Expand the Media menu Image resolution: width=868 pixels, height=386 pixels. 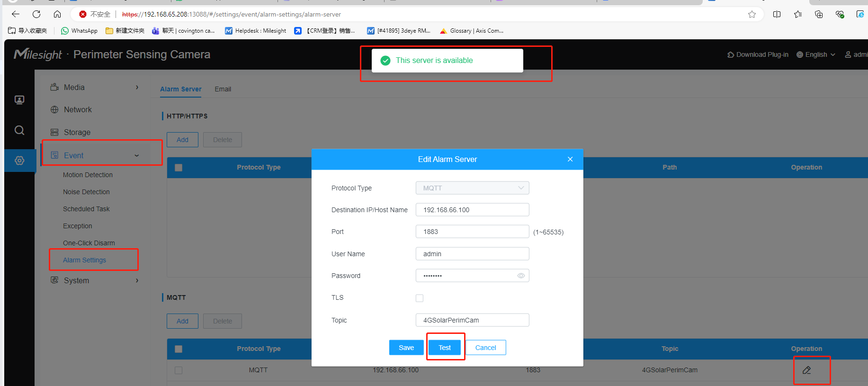click(x=95, y=87)
